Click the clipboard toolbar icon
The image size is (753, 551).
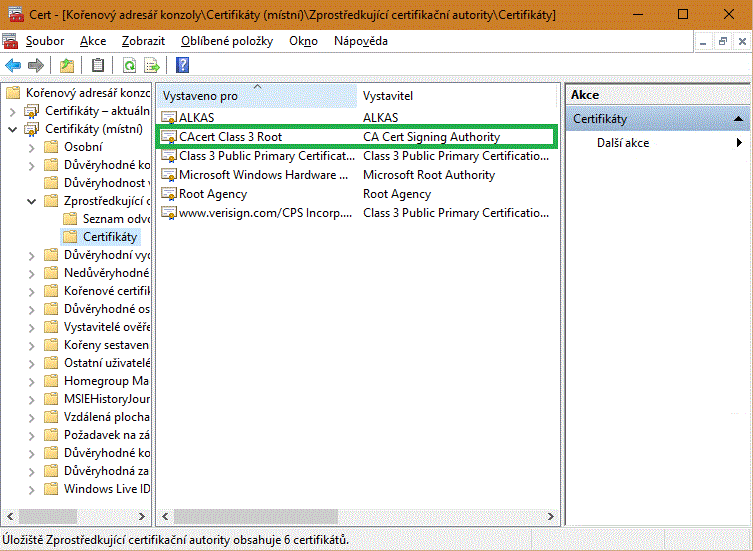coord(98,66)
